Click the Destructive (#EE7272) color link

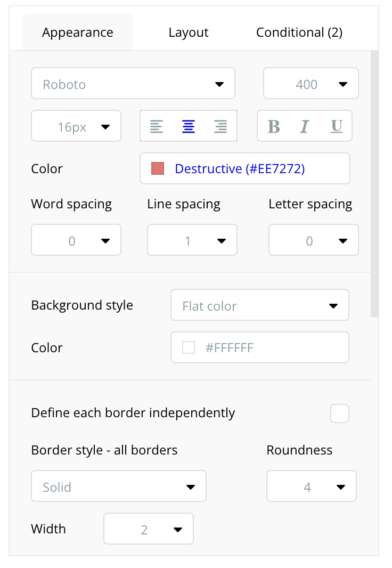(240, 169)
